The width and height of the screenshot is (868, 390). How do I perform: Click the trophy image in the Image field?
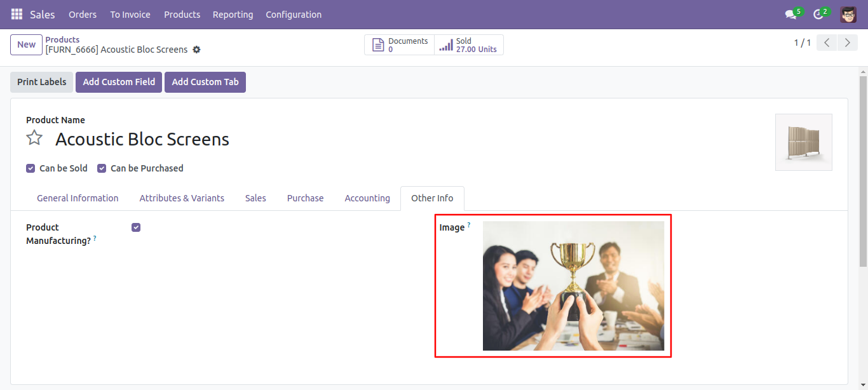tap(573, 286)
